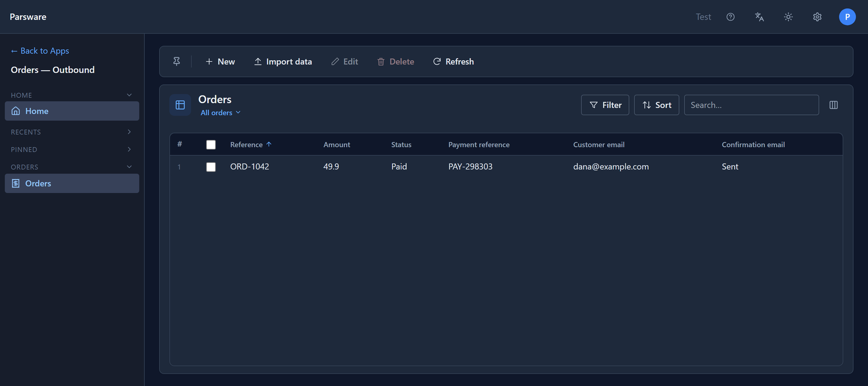
Task: Click the Customer email column header
Action: pos(599,144)
